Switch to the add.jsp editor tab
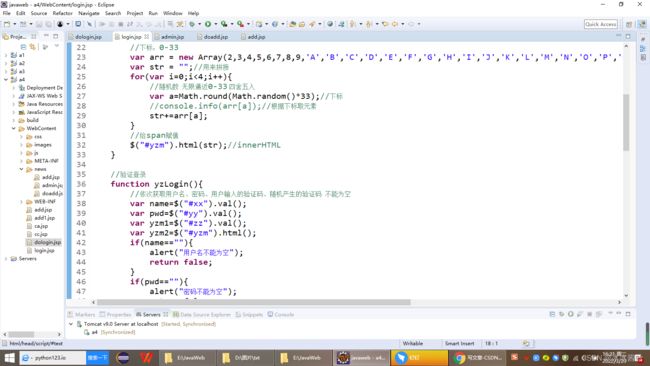The width and height of the screenshot is (650, 366). coord(256,37)
